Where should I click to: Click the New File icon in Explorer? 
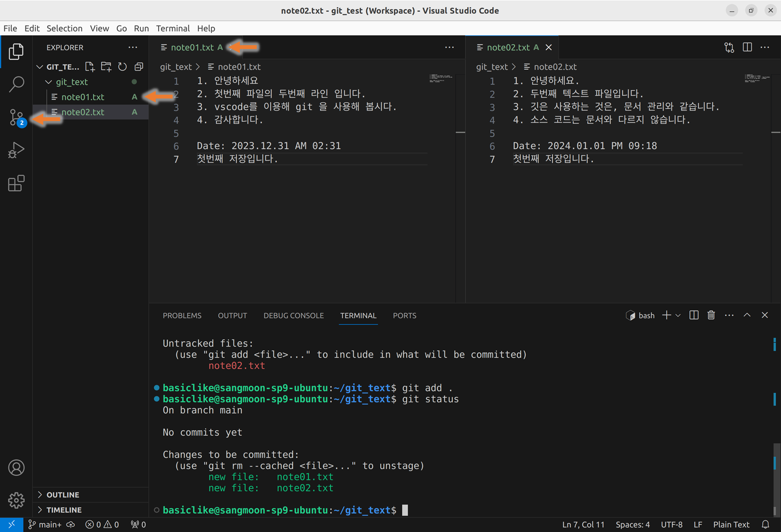(90, 67)
